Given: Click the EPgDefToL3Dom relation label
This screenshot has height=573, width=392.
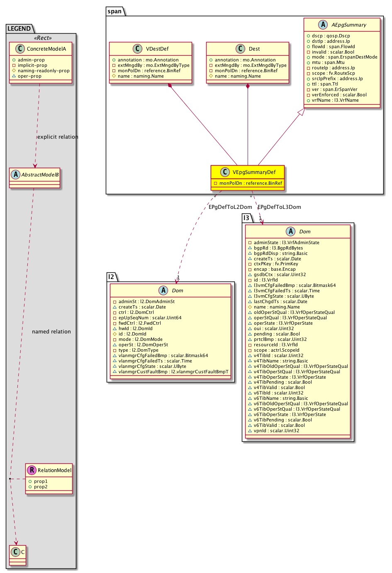Looking at the screenshot, I should (x=279, y=207).
